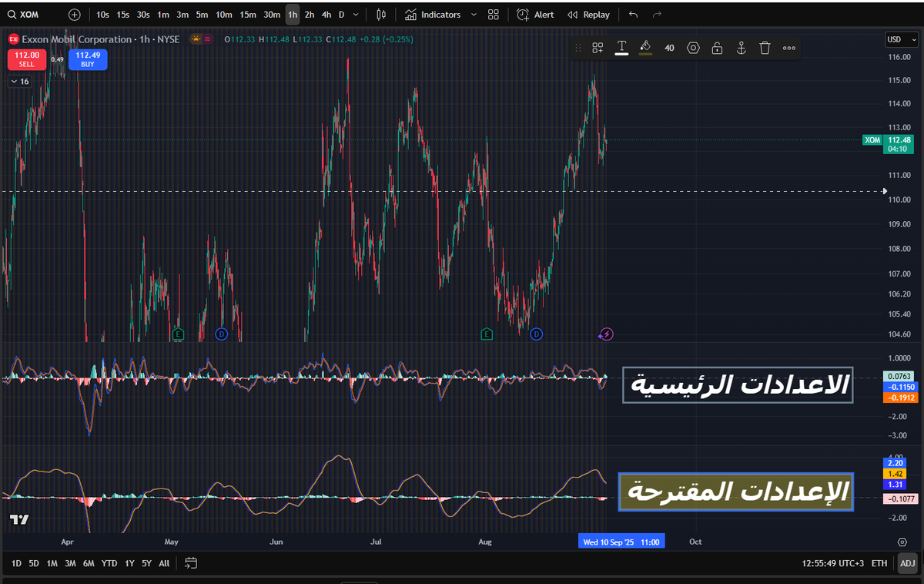
Task: Click the purple lightning news marker
Action: click(606, 334)
